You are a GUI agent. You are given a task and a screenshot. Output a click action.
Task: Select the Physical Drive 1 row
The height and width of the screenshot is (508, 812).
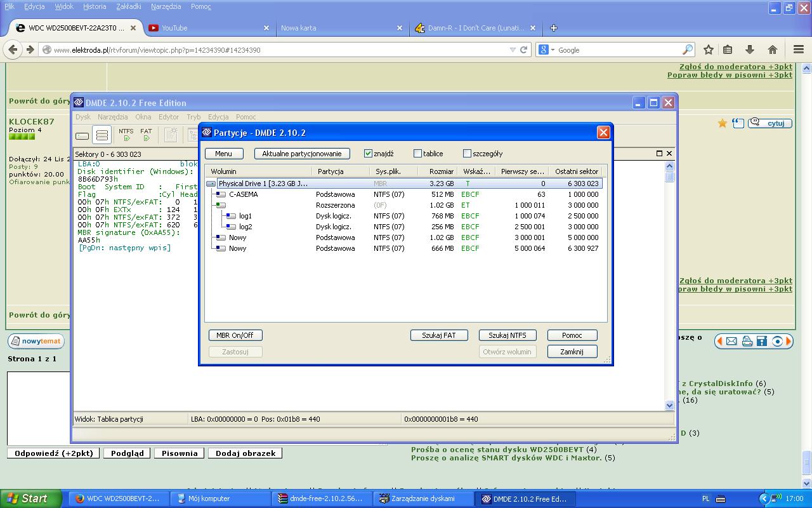click(403, 184)
